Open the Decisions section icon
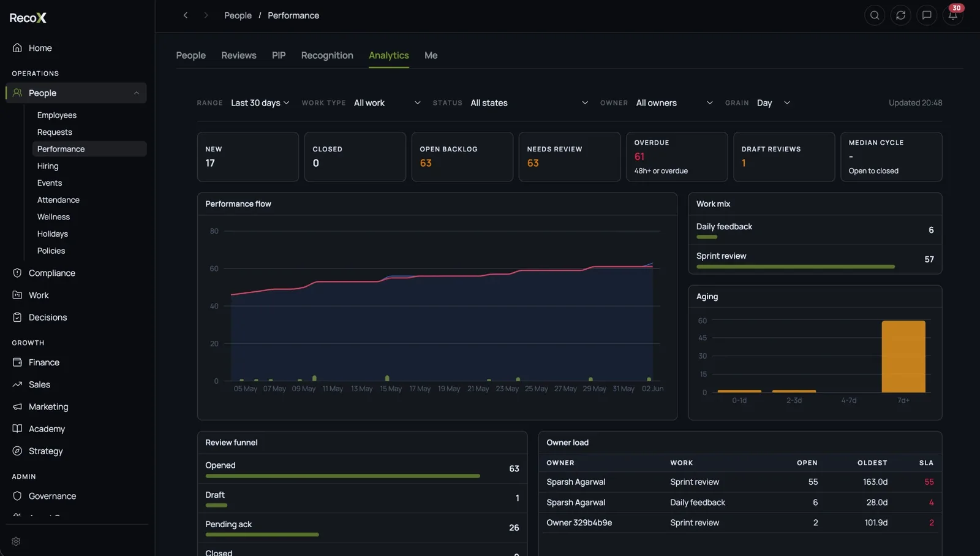This screenshot has height=556, width=980. tap(17, 317)
